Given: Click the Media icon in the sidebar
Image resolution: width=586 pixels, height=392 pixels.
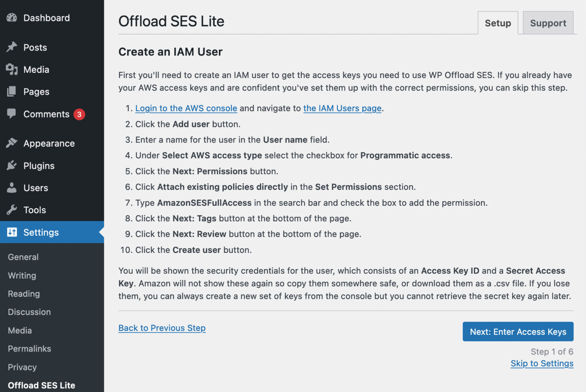Looking at the screenshot, I should coord(12,69).
